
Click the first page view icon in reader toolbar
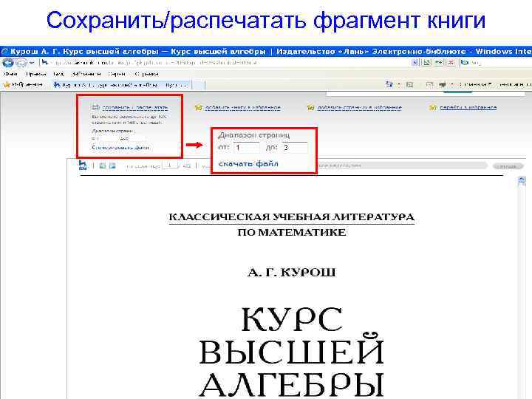(x=103, y=166)
